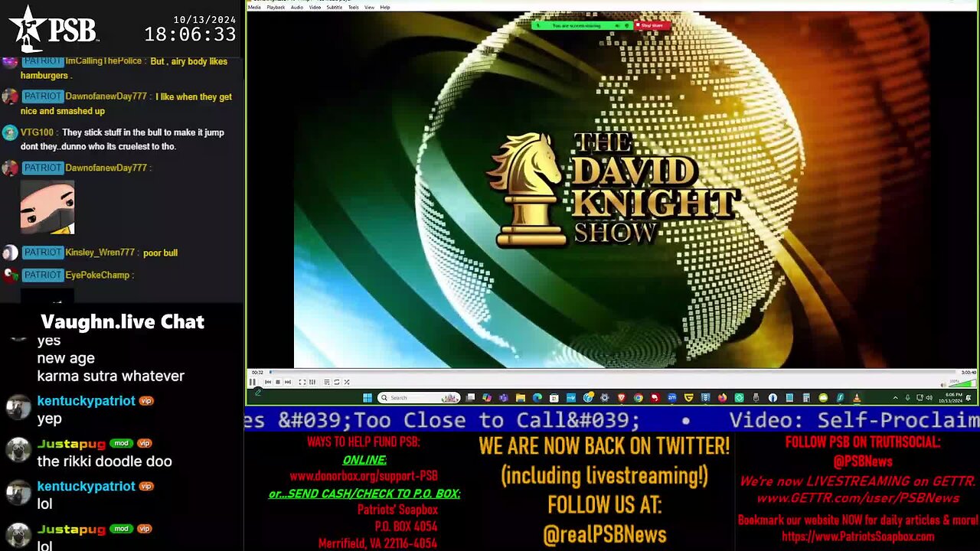Click username EyePokeChamp in chat

97,275
